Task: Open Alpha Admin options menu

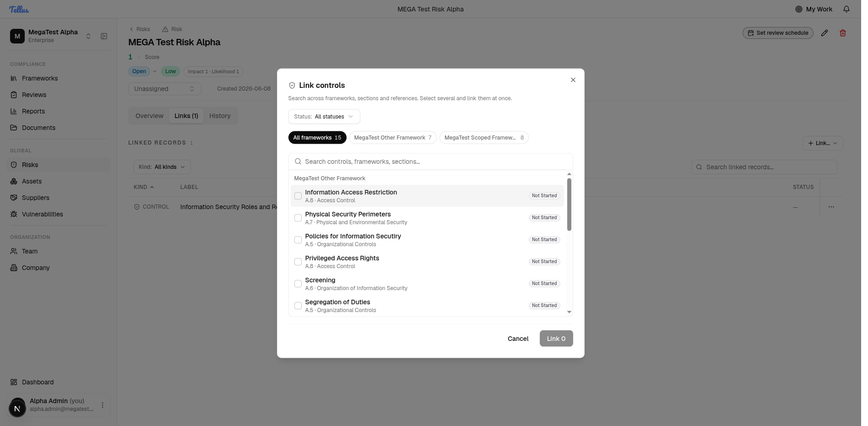Action: tap(103, 405)
